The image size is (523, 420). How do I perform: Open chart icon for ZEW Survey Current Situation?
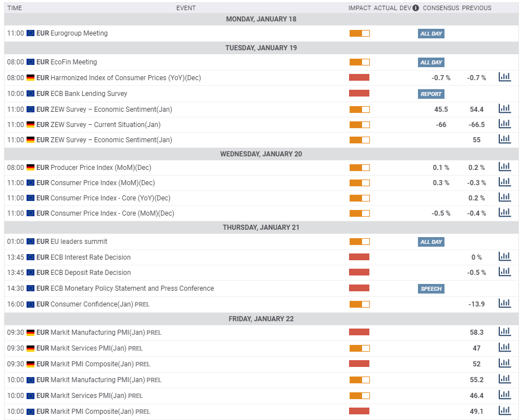pyautogui.click(x=504, y=124)
